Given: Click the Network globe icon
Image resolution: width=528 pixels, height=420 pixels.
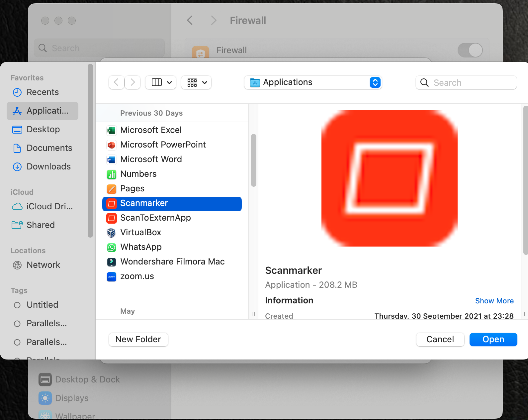Looking at the screenshot, I should coord(17,265).
